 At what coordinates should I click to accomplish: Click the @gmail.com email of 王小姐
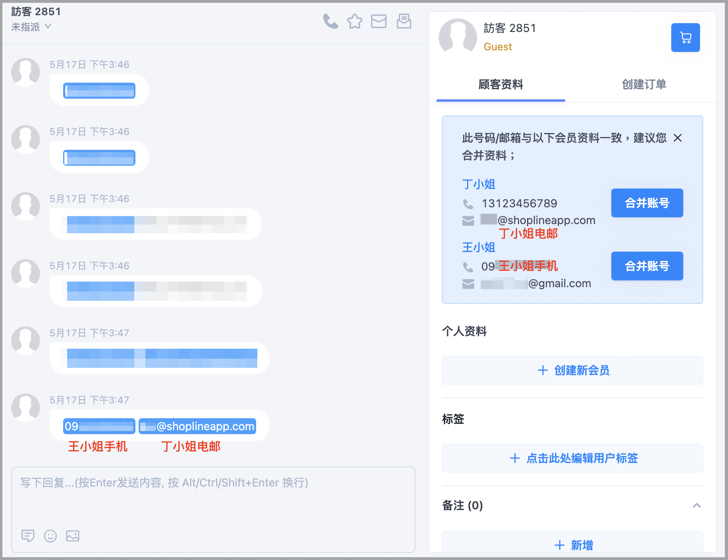[536, 283]
